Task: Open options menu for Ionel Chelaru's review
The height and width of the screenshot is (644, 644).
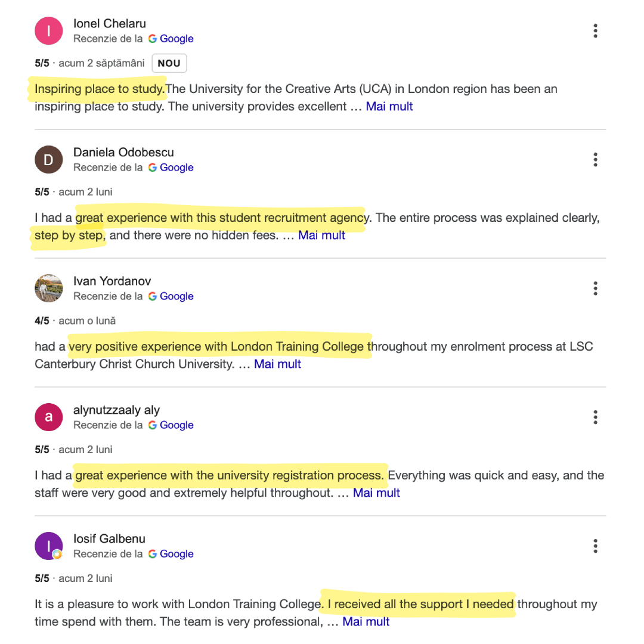Action: [595, 31]
